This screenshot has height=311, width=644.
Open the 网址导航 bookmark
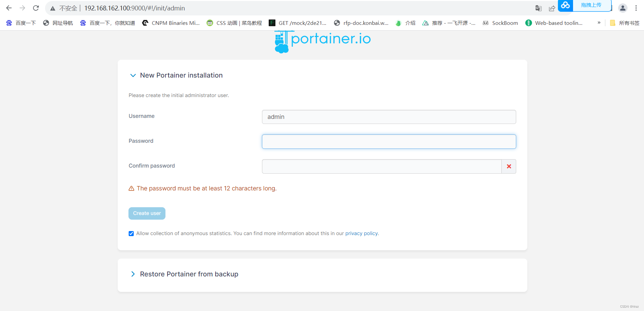point(58,23)
